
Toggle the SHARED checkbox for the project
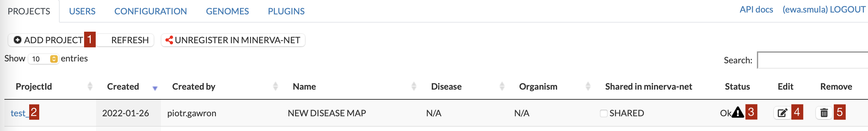pos(603,113)
